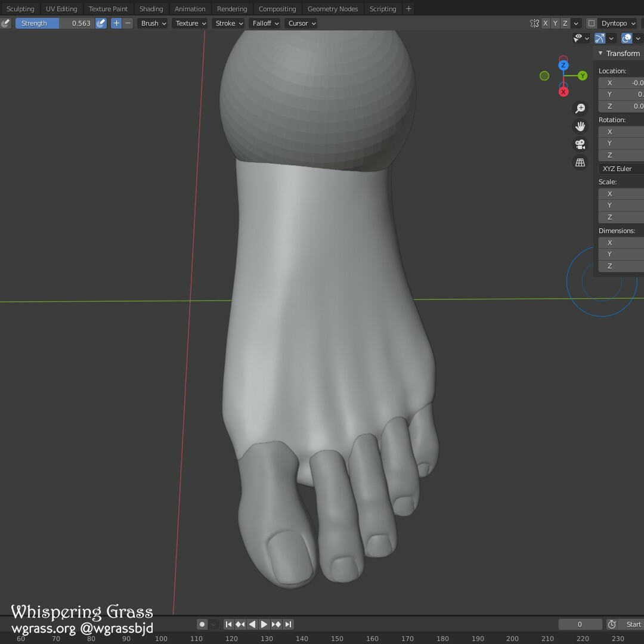Set brush direction to Subtract (minus)

coord(128,23)
